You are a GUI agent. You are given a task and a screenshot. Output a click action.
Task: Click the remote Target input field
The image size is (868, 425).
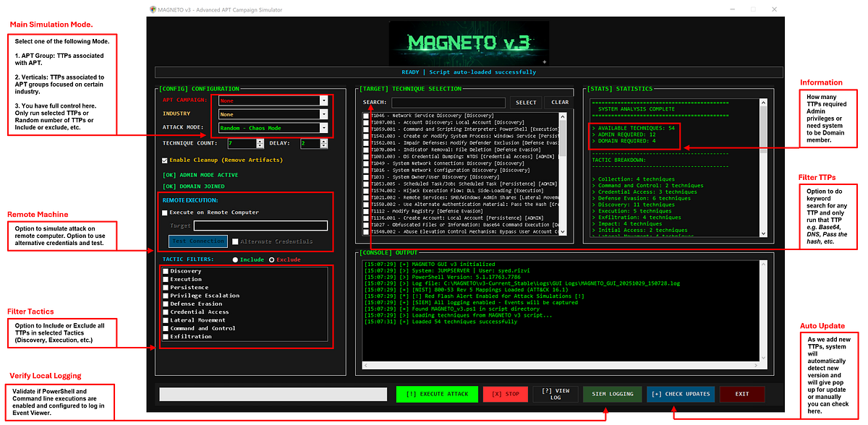coord(260,226)
